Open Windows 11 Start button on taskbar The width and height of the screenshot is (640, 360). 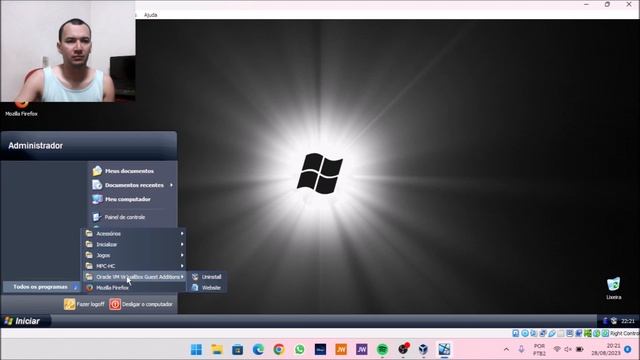(196, 349)
